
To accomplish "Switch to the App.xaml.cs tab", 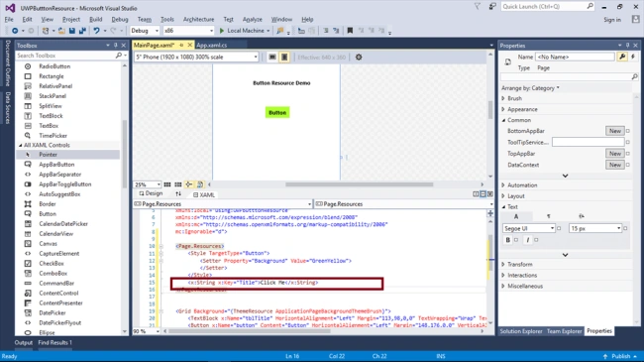I will 211,46.
